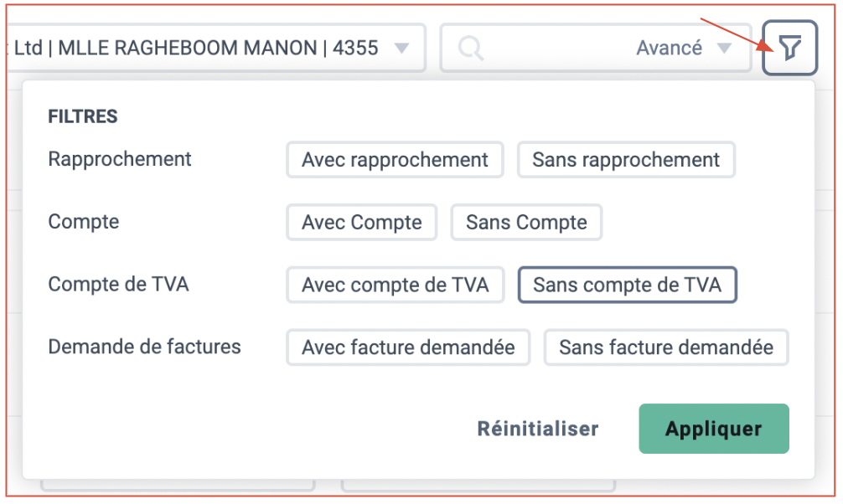
Task: Deselect the Sans compte de TVA filter
Action: coord(627,285)
